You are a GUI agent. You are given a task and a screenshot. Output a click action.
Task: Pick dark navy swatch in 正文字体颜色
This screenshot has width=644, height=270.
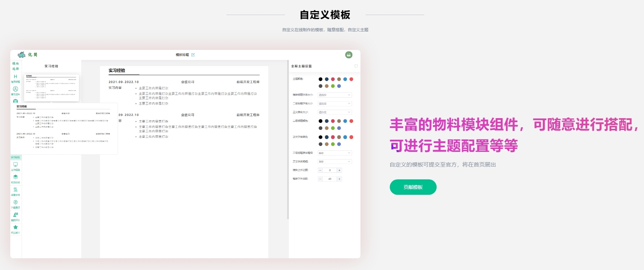click(x=327, y=137)
